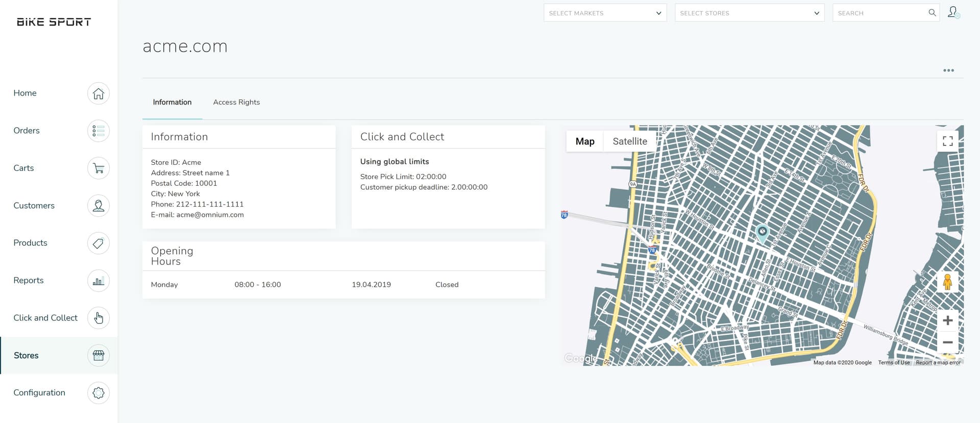Viewport: 980px width, 423px height.
Task: Zoom in on the map
Action: point(948,320)
